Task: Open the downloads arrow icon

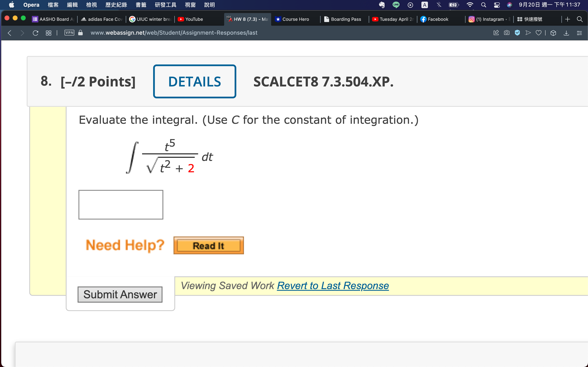Action: 566,33
